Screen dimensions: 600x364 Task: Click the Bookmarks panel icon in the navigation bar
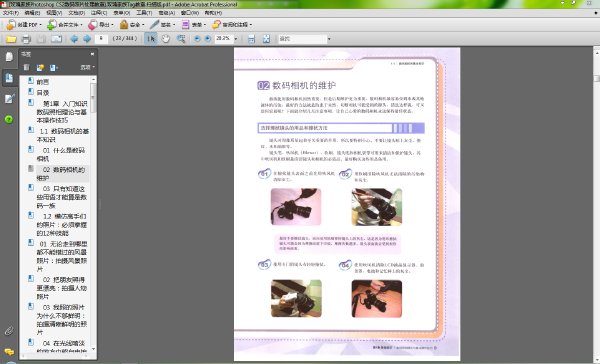[x=9, y=78]
